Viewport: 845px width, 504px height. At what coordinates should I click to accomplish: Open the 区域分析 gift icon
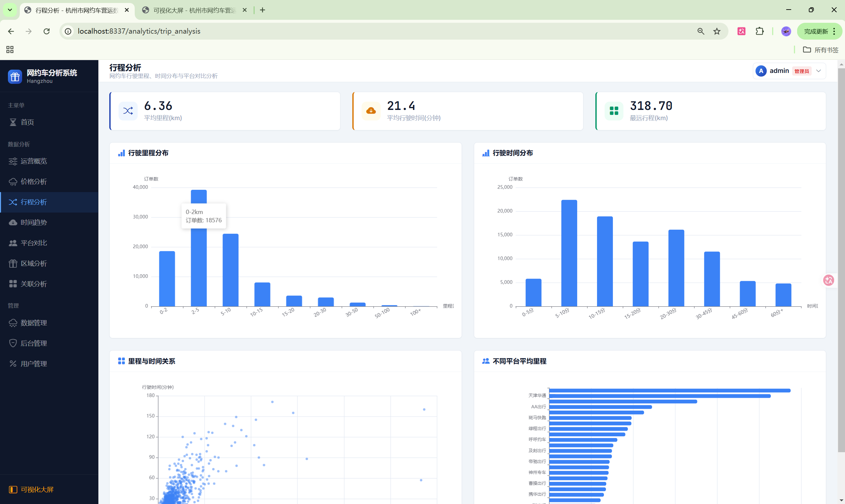(x=13, y=263)
